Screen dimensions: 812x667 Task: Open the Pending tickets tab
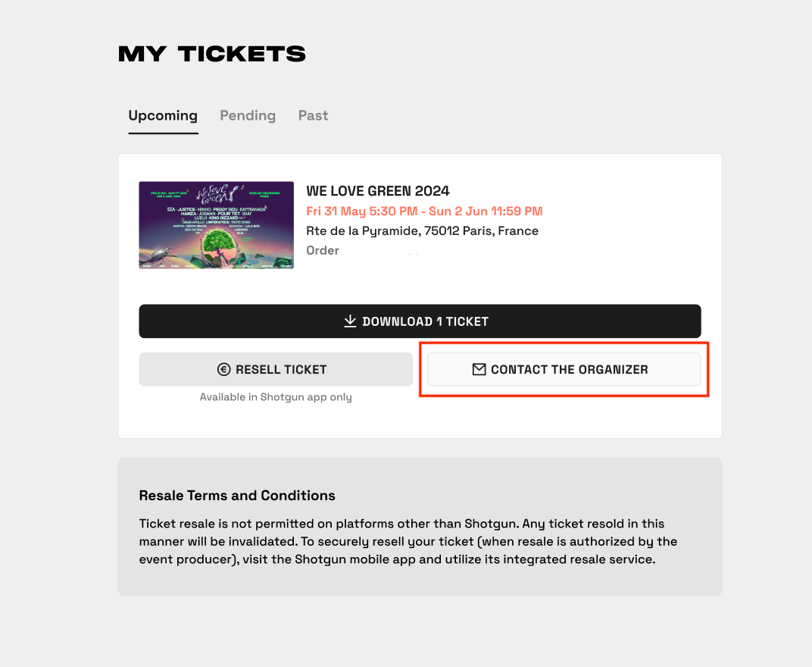tap(248, 115)
